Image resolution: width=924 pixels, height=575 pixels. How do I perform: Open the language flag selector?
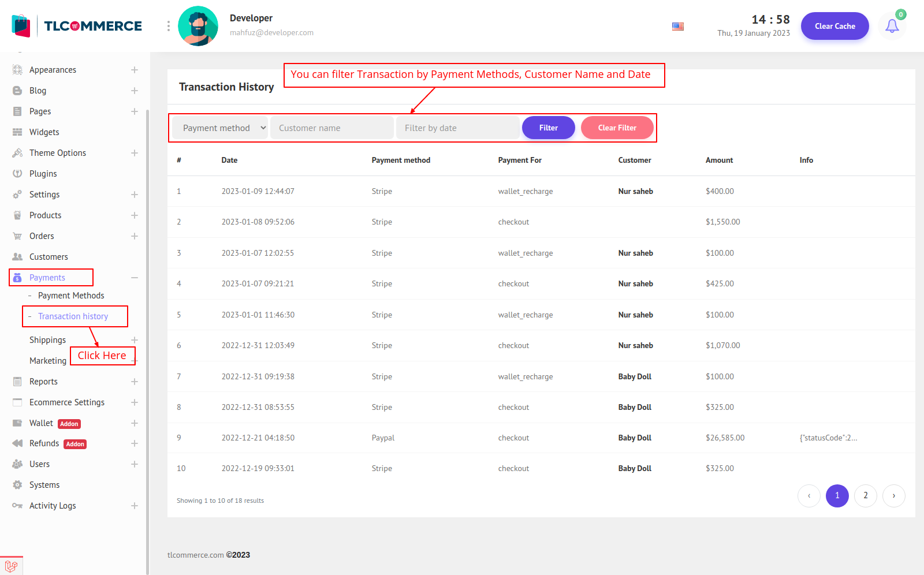pyautogui.click(x=678, y=27)
